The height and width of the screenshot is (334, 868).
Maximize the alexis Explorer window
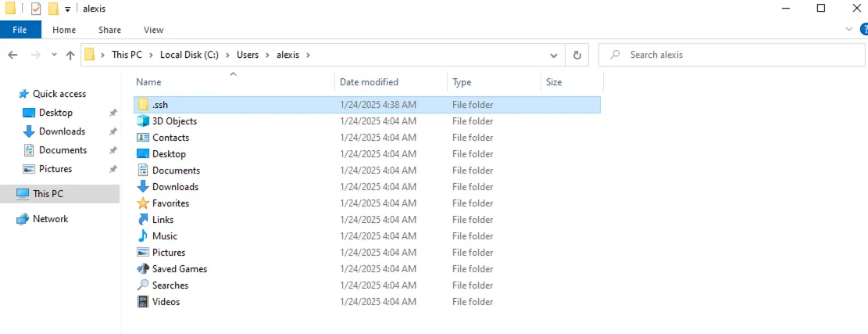(821, 8)
